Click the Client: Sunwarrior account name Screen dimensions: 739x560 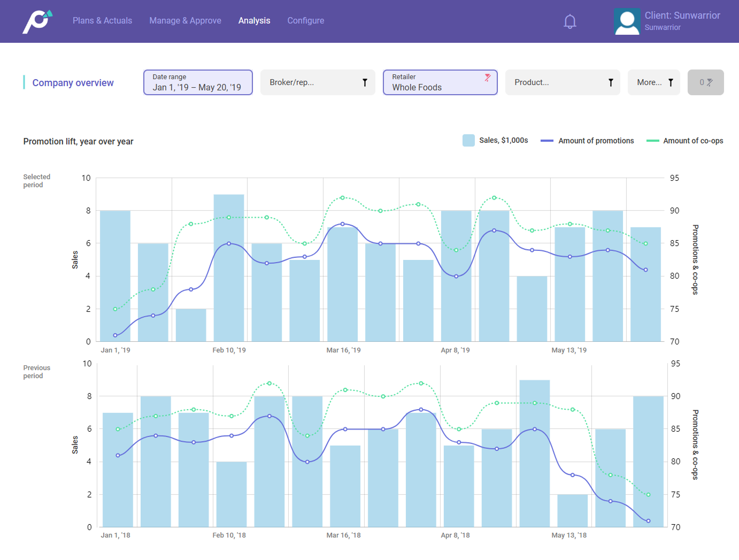682,16
